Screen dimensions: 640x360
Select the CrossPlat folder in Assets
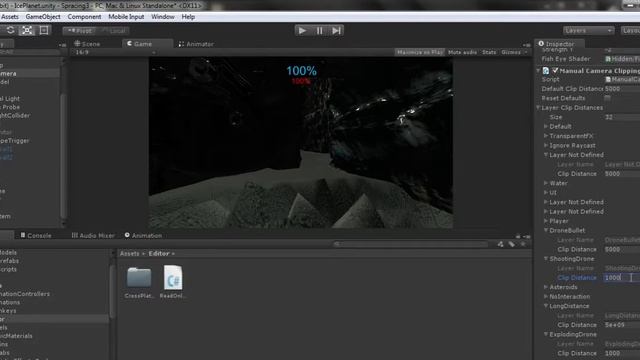tap(139, 282)
